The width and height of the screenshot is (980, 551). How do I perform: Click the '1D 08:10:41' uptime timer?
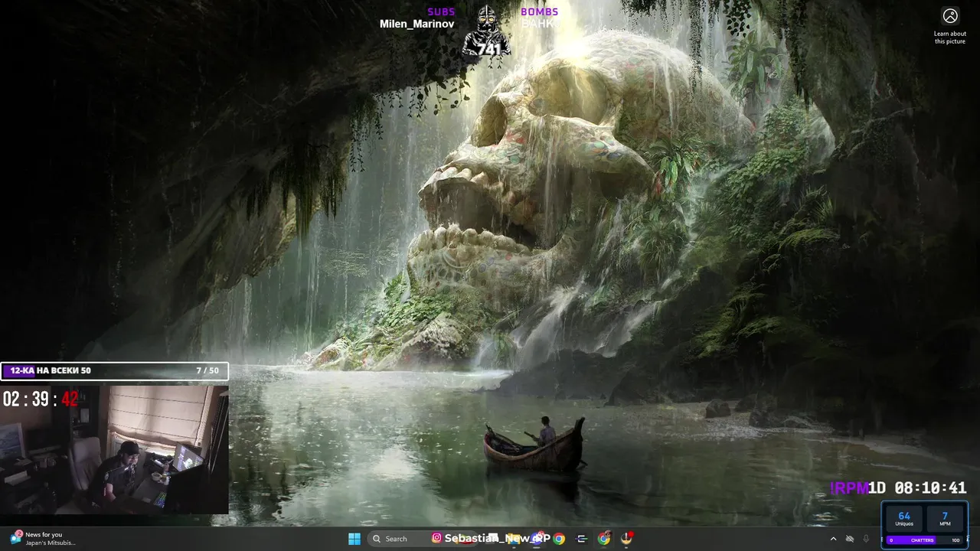coord(916,487)
